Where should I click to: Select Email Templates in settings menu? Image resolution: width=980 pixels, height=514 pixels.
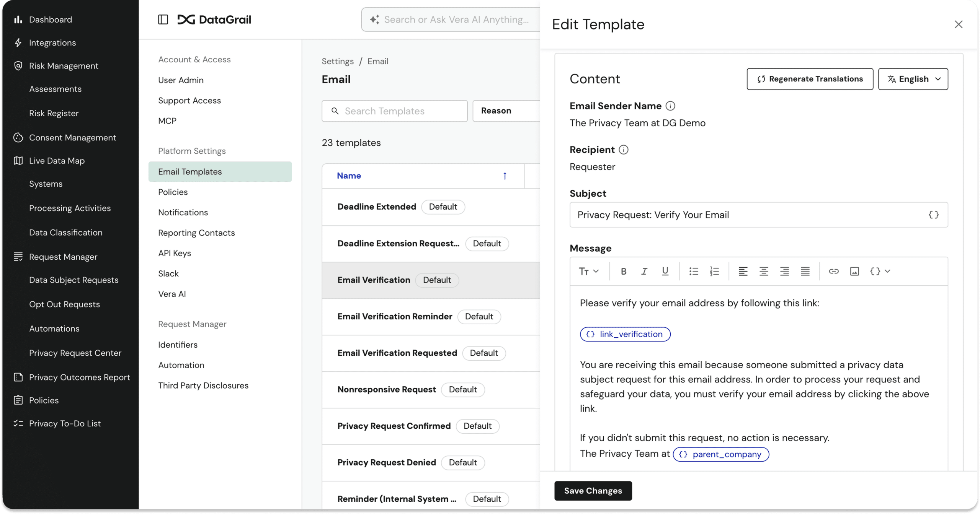coord(220,172)
